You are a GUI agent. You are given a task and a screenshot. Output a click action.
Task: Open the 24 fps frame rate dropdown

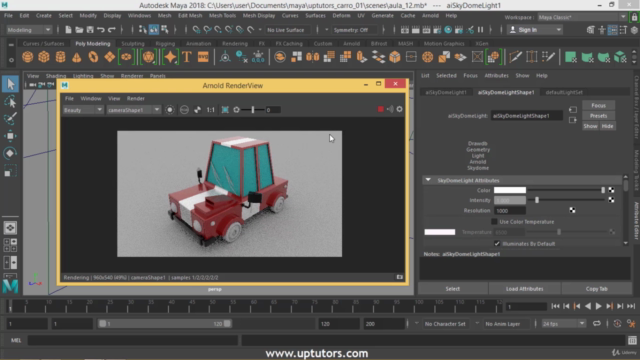[x=563, y=324]
